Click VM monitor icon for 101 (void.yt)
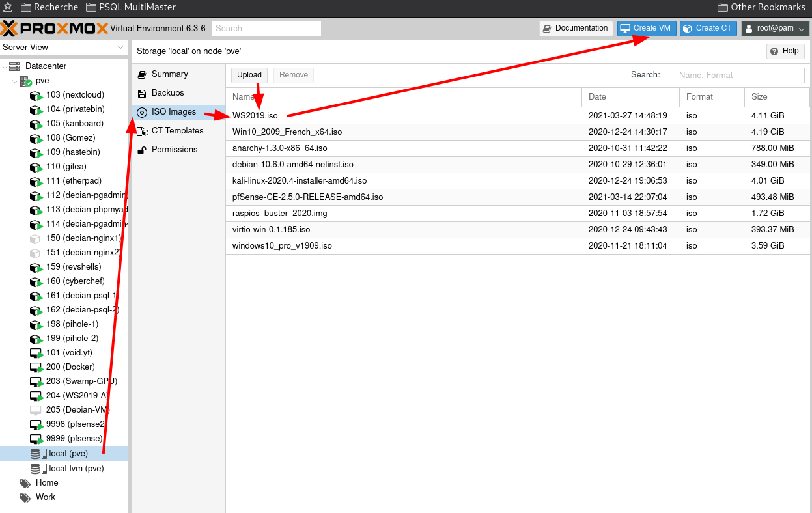 (x=36, y=353)
